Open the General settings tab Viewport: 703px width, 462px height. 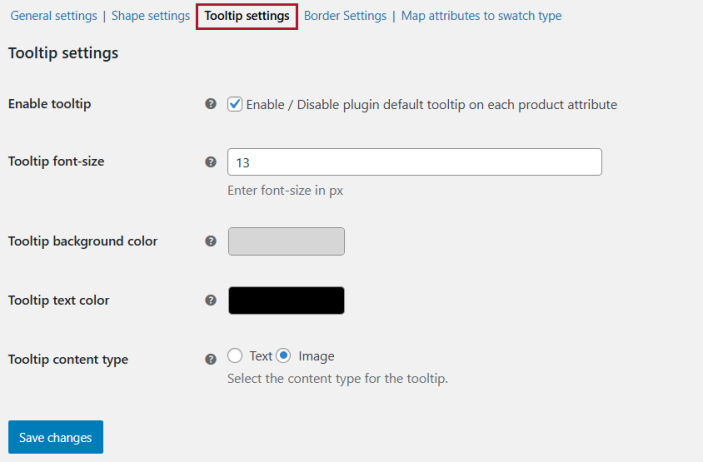pos(54,16)
